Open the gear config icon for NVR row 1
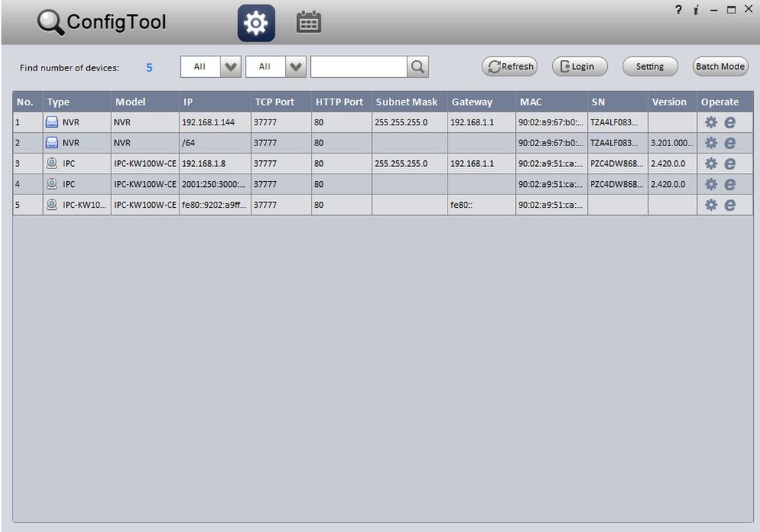 (710, 122)
